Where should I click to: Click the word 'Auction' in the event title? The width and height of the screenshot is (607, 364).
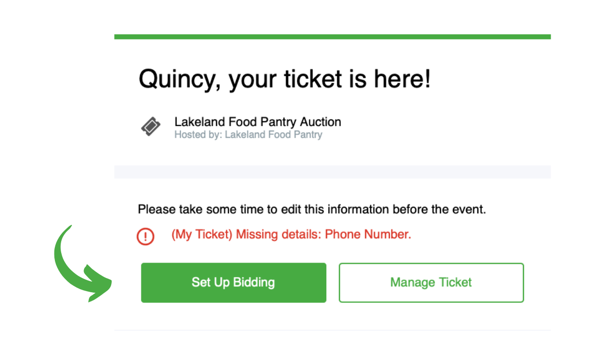[321, 122]
